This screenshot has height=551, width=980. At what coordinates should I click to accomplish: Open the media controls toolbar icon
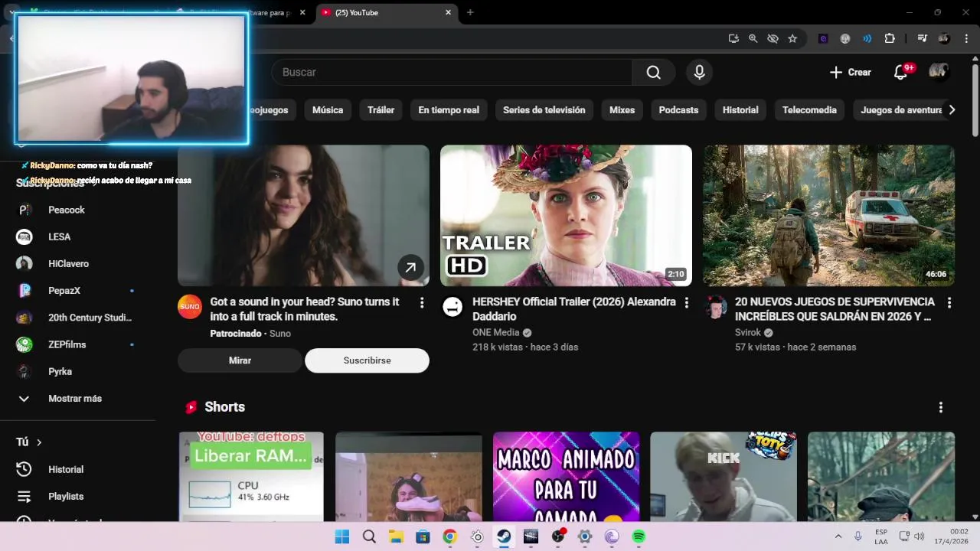(x=922, y=38)
